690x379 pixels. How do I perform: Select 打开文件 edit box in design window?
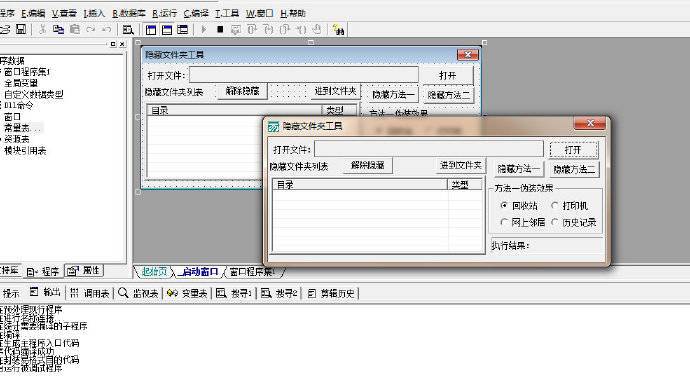[304, 75]
